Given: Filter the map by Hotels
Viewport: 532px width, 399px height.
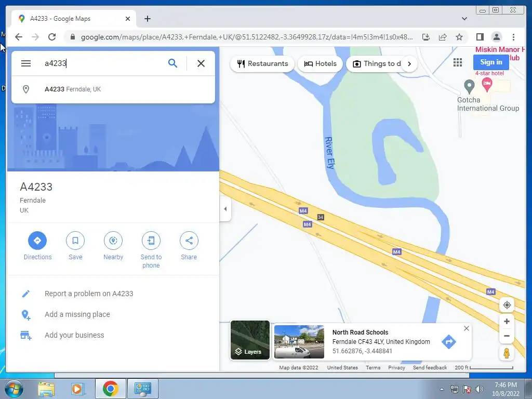Looking at the screenshot, I should pos(320,64).
